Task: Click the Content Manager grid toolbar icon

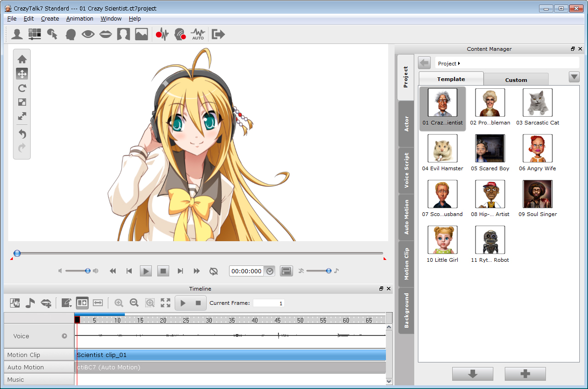Action: click(35, 34)
